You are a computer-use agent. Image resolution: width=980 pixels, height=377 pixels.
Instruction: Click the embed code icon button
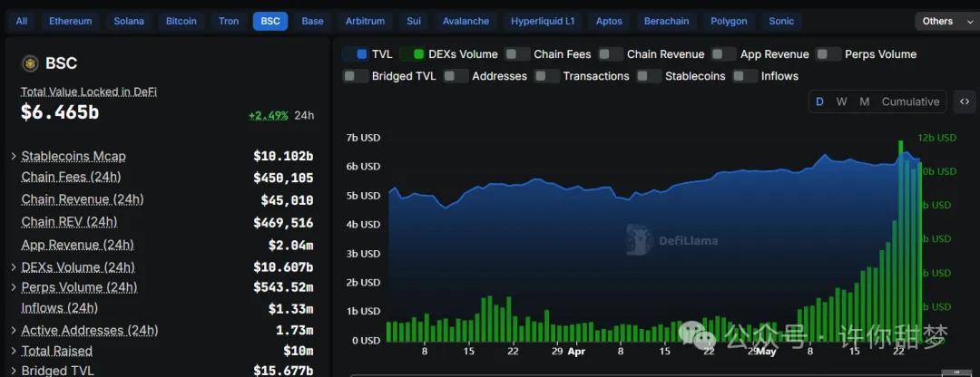(x=965, y=101)
